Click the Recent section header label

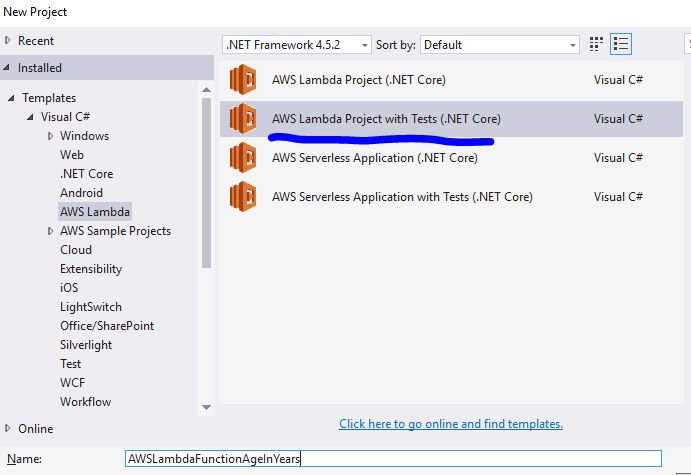click(36, 41)
